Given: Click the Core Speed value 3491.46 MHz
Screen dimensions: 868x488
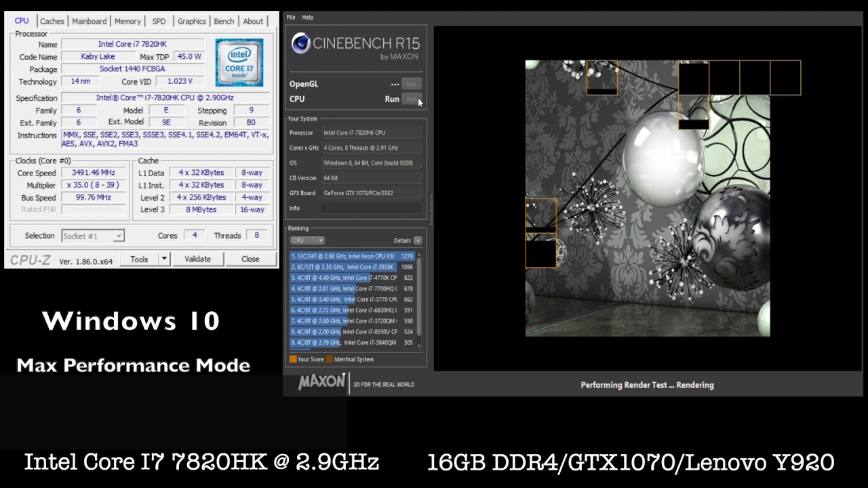Looking at the screenshot, I should tap(94, 173).
